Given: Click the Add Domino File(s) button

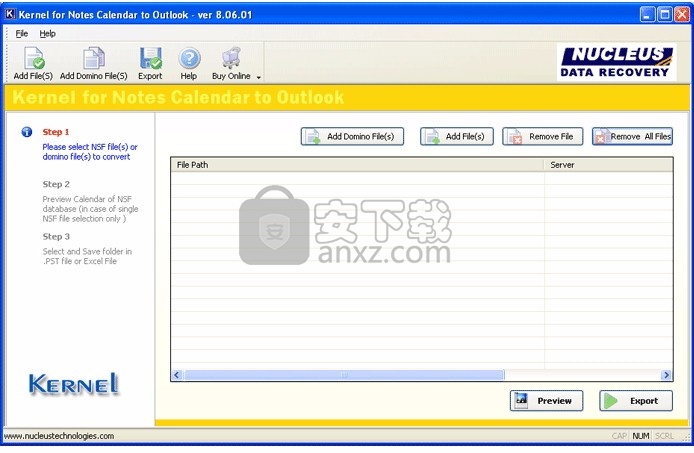Looking at the screenshot, I should coord(352,136).
